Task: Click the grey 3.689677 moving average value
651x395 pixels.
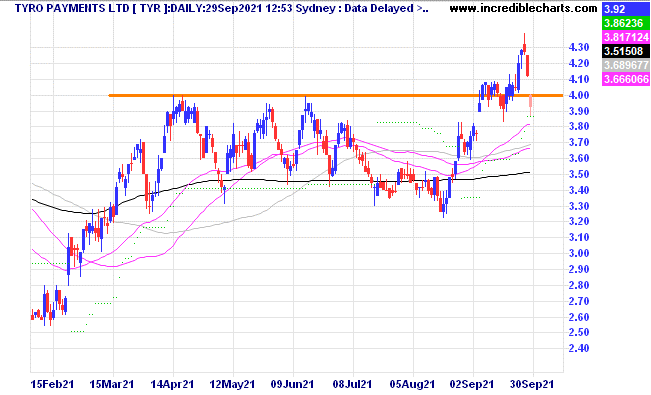Action: click(x=626, y=65)
